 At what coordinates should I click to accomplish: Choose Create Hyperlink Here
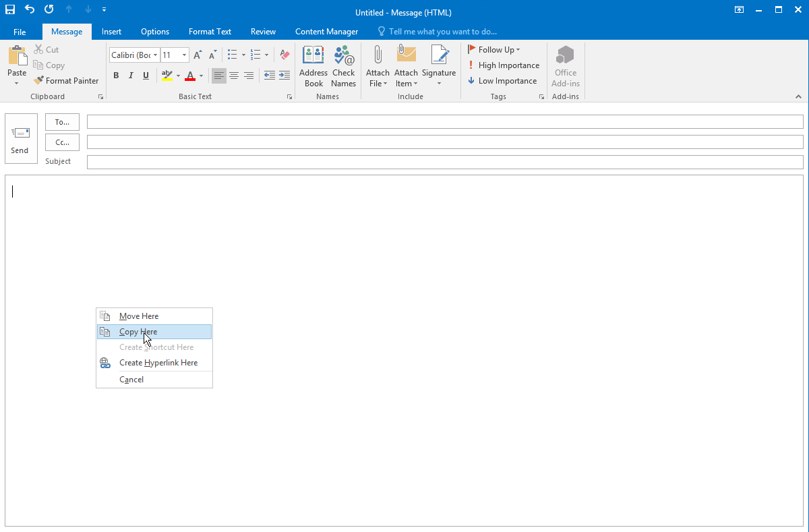coord(154,363)
